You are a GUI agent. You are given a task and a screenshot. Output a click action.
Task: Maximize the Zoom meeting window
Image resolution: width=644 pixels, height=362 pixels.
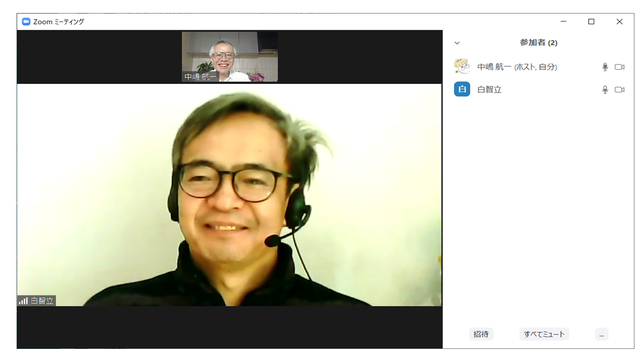click(x=591, y=22)
